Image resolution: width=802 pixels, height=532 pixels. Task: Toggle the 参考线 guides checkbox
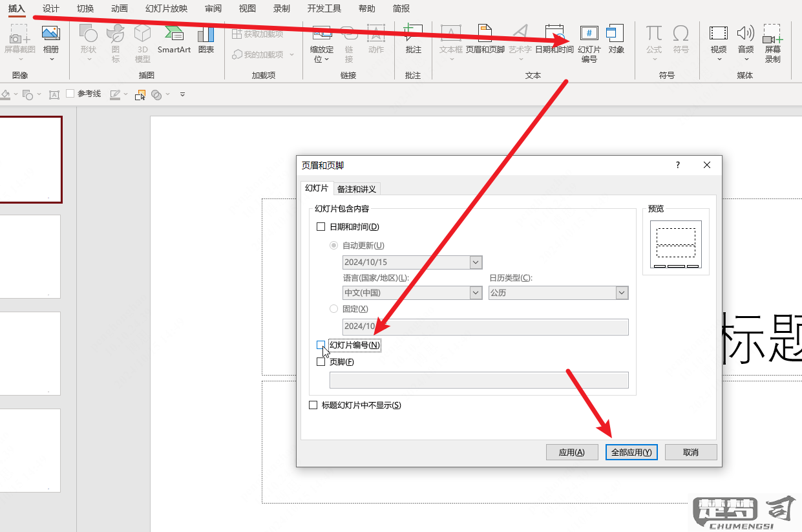(70, 94)
